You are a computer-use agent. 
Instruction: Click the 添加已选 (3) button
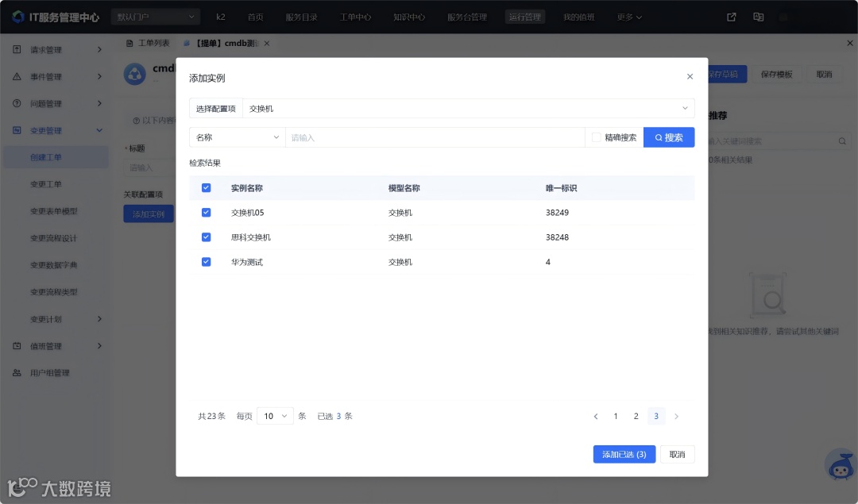tap(624, 454)
